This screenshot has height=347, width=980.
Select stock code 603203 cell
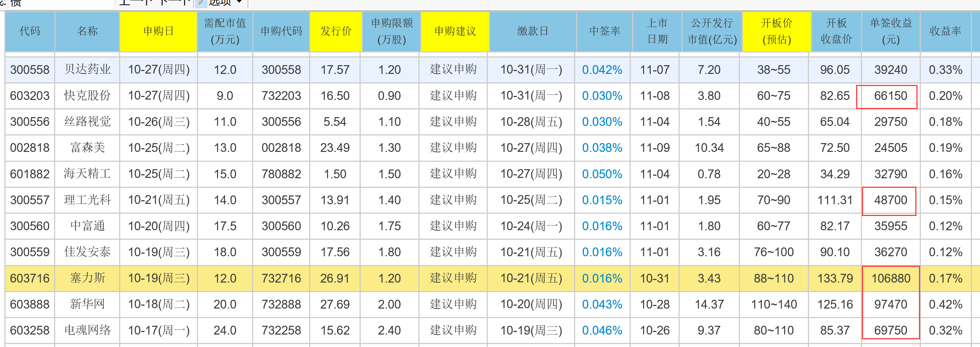[x=30, y=96]
